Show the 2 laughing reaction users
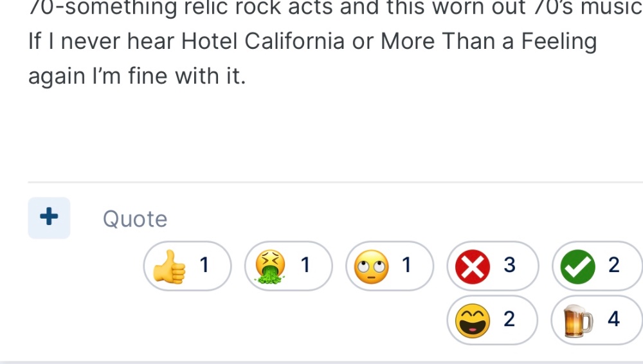 tap(509, 319)
